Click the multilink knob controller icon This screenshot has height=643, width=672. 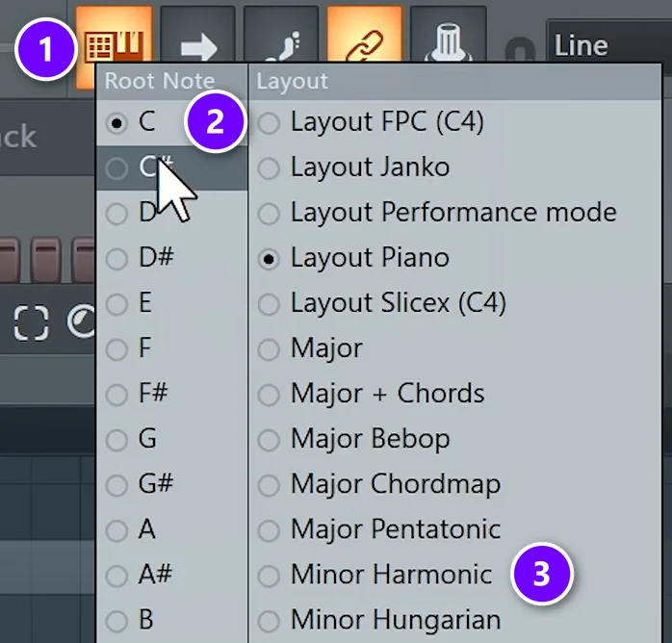(449, 35)
